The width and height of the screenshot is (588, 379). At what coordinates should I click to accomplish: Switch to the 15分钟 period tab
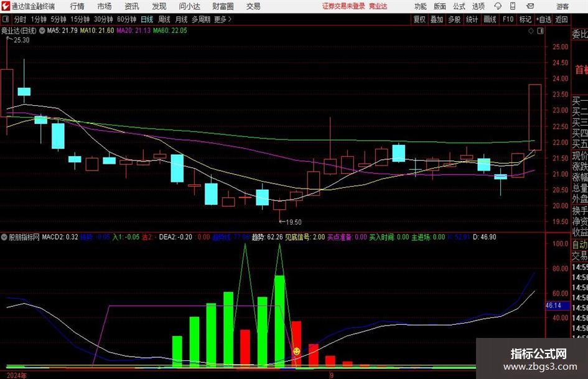[80, 19]
